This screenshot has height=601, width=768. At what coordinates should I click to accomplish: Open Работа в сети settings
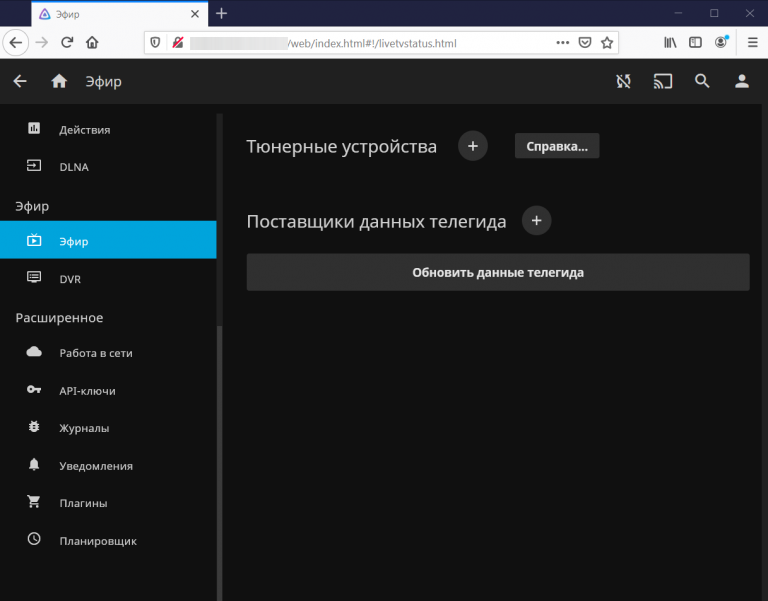pos(95,353)
